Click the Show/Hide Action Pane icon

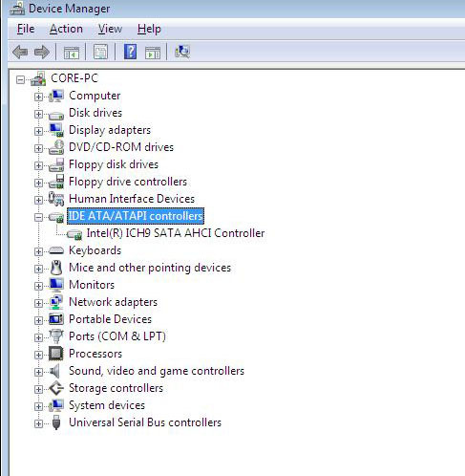(x=153, y=53)
